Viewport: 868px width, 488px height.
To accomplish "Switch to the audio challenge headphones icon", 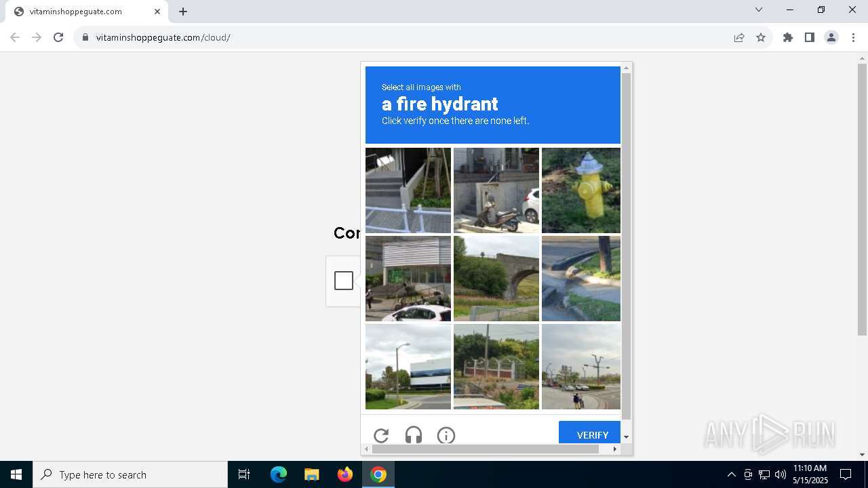I will (x=414, y=435).
